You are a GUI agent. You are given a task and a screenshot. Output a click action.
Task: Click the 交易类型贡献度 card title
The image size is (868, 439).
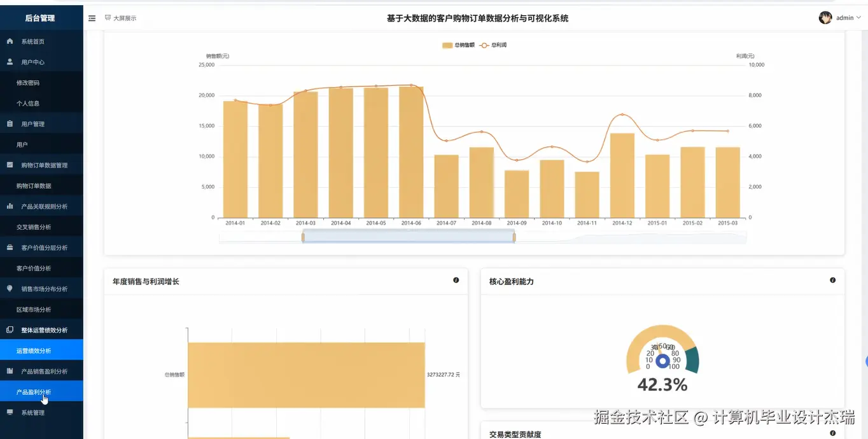(x=515, y=435)
